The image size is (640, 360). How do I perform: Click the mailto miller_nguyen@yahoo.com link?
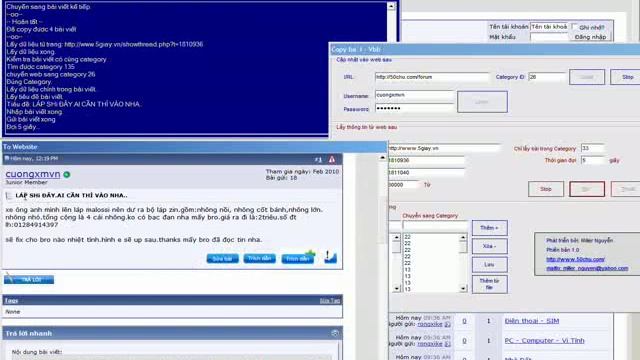click(x=587, y=268)
